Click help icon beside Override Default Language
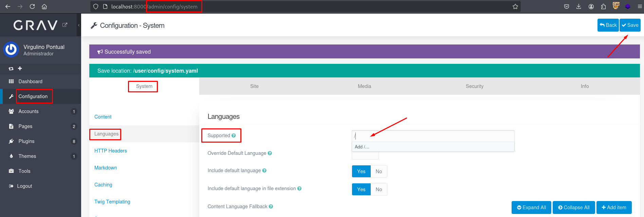This screenshot has height=217, width=644. pyautogui.click(x=270, y=153)
